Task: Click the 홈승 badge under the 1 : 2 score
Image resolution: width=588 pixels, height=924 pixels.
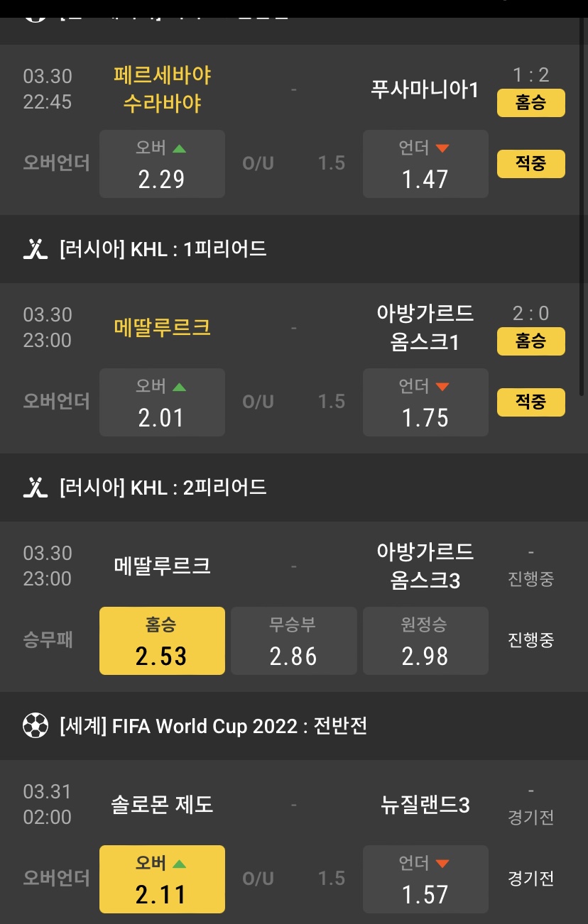Action: click(x=530, y=103)
